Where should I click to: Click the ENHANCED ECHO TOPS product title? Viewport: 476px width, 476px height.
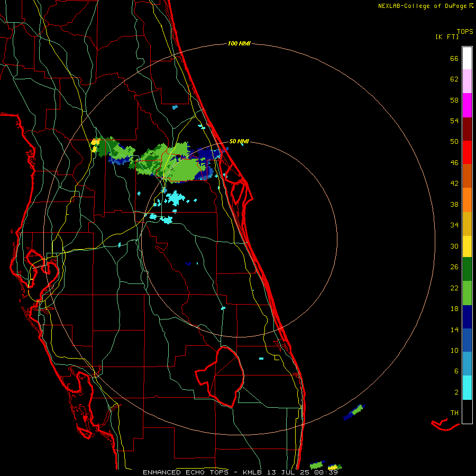point(186,472)
